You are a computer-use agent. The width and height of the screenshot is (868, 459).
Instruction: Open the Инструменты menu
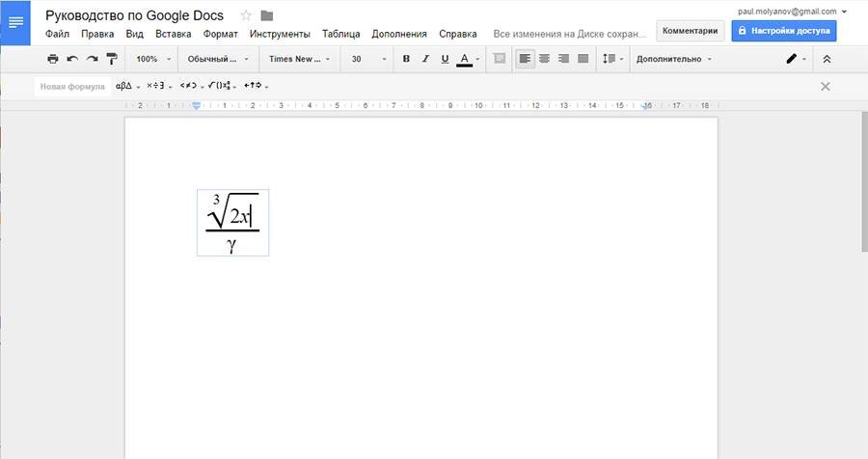[280, 34]
